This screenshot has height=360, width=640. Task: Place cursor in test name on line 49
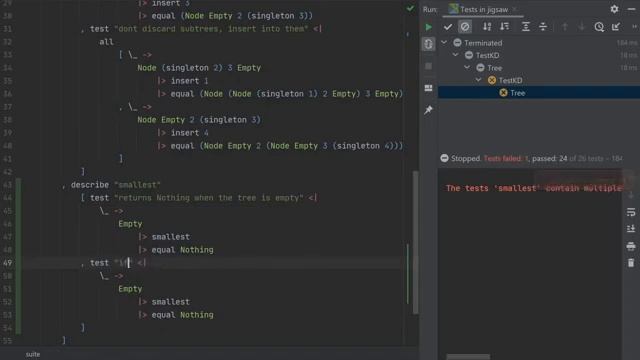click(124, 263)
